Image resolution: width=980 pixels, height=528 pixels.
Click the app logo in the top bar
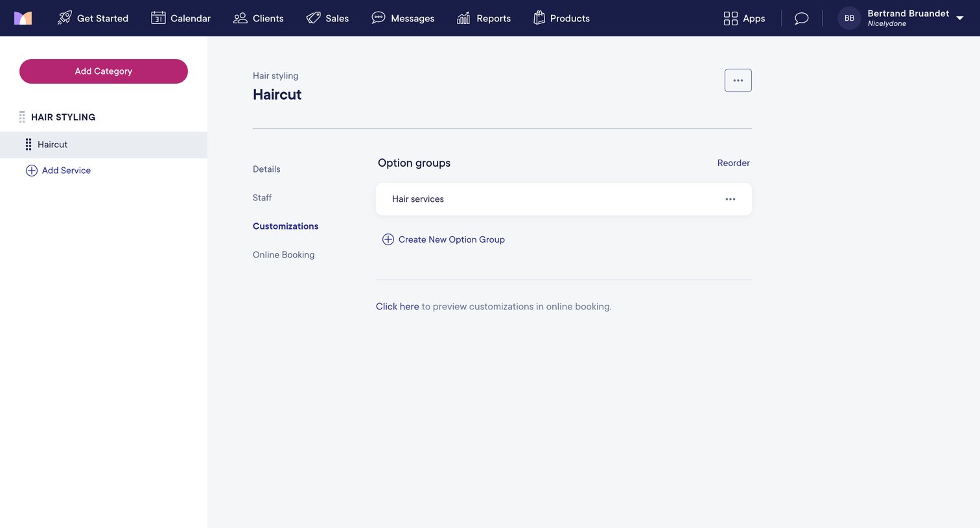click(23, 18)
